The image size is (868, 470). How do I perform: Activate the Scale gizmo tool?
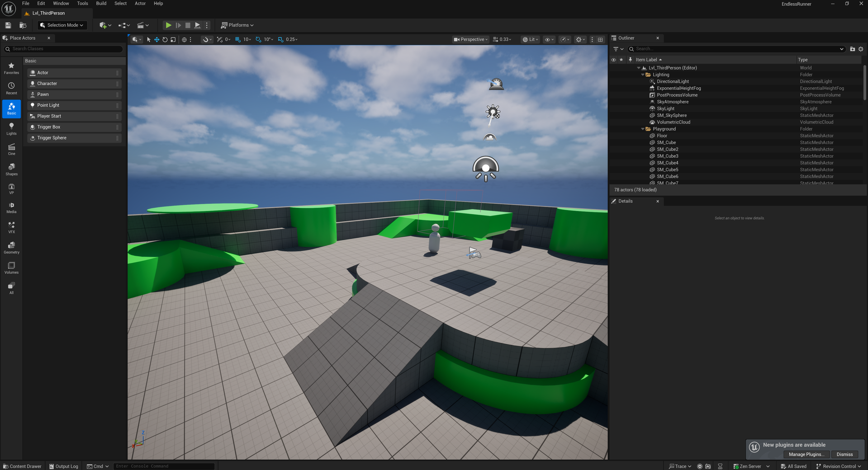point(173,39)
